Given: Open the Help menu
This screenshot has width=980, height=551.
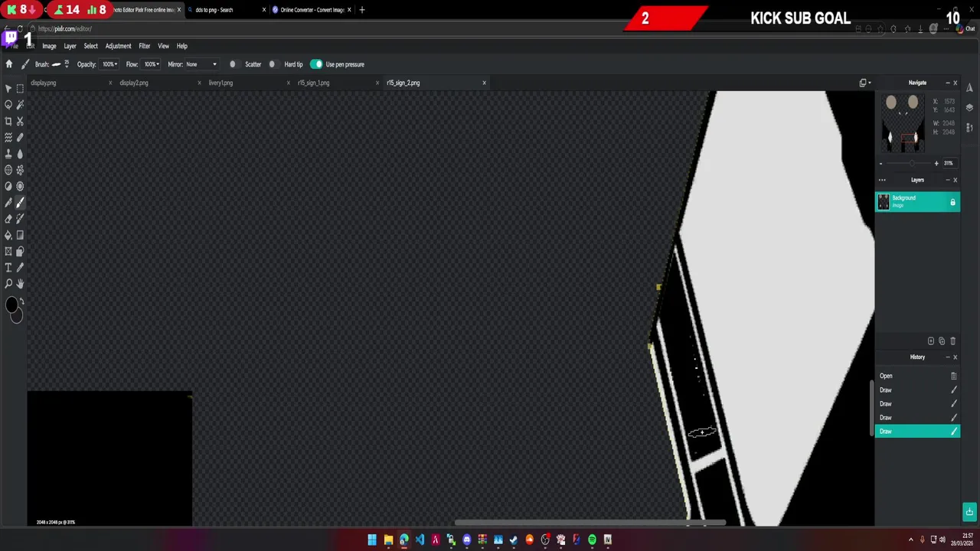Looking at the screenshot, I should click(181, 46).
